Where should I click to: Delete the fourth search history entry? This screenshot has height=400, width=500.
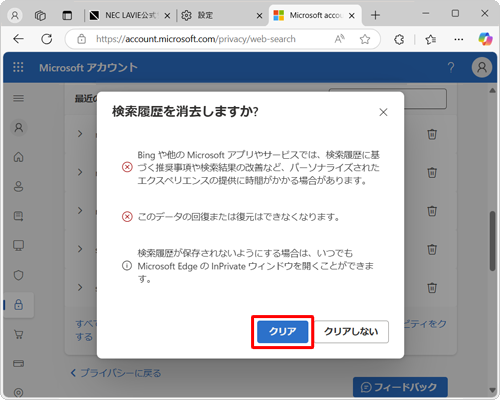(432, 249)
